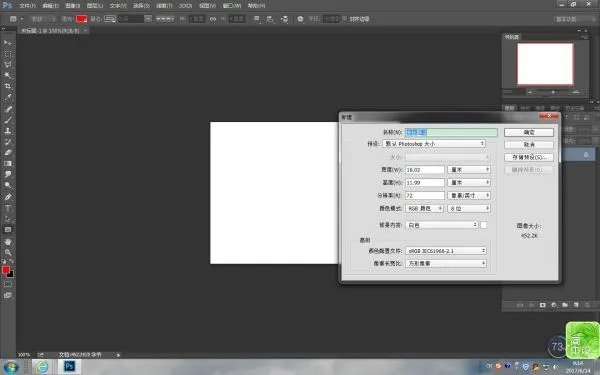Toggle Quick Mask mode icon

[x=8, y=284]
